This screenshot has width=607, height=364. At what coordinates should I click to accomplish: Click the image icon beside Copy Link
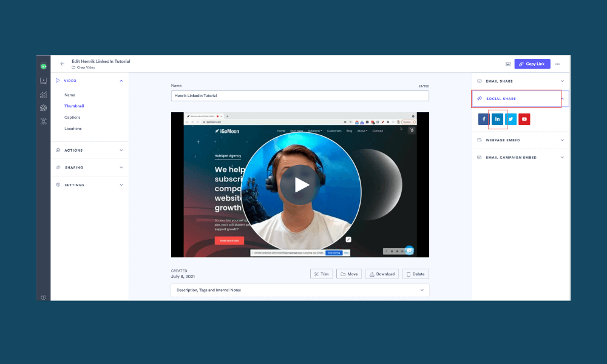point(508,64)
